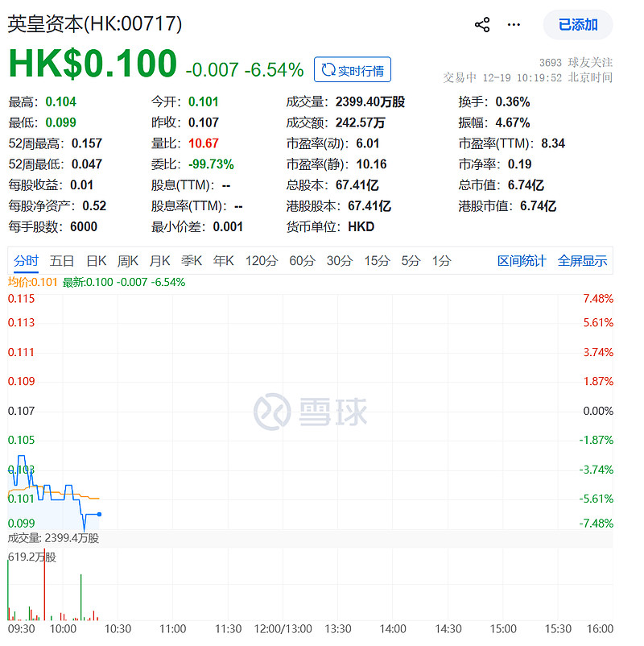
Task: Click the change value -0.007 -6.54% beside price
Action: click(245, 69)
